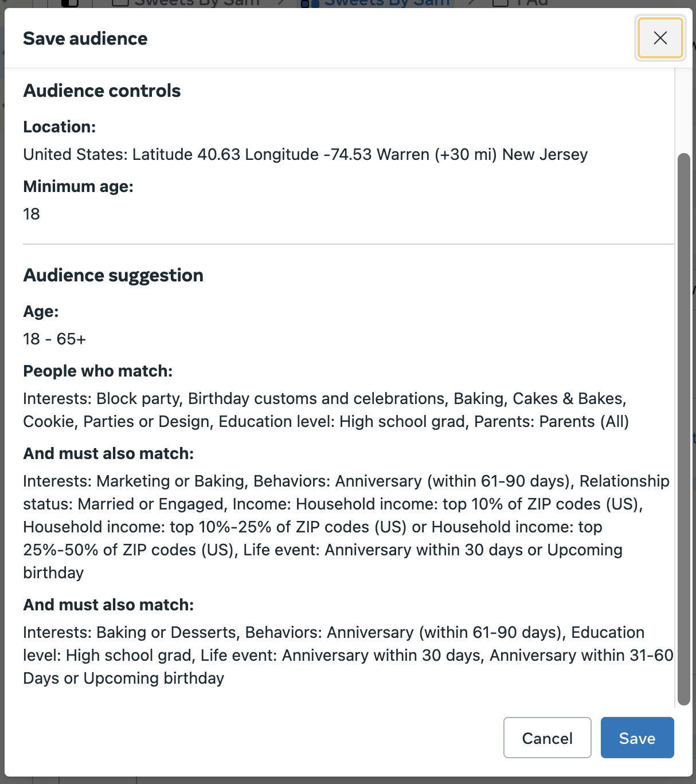The height and width of the screenshot is (784, 696).
Task: Click the Minimum age label
Action: pyautogui.click(x=78, y=186)
